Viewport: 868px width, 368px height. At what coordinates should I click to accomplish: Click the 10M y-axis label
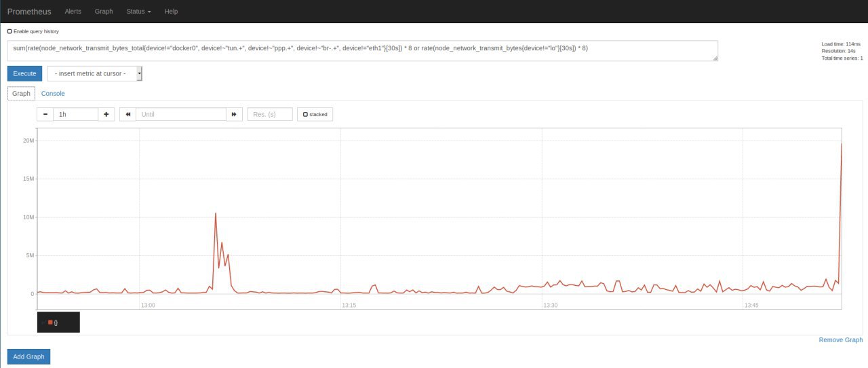click(x=28, y=217)
